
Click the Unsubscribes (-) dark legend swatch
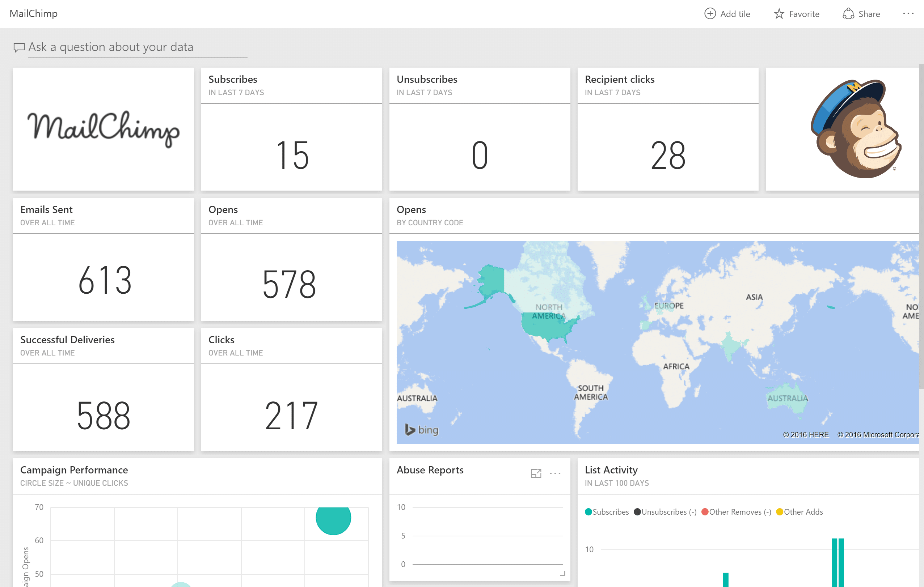point(637,512)
